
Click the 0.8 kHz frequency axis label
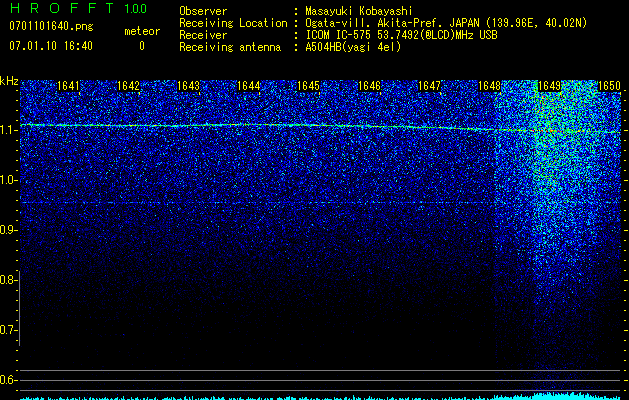[8, 280]
